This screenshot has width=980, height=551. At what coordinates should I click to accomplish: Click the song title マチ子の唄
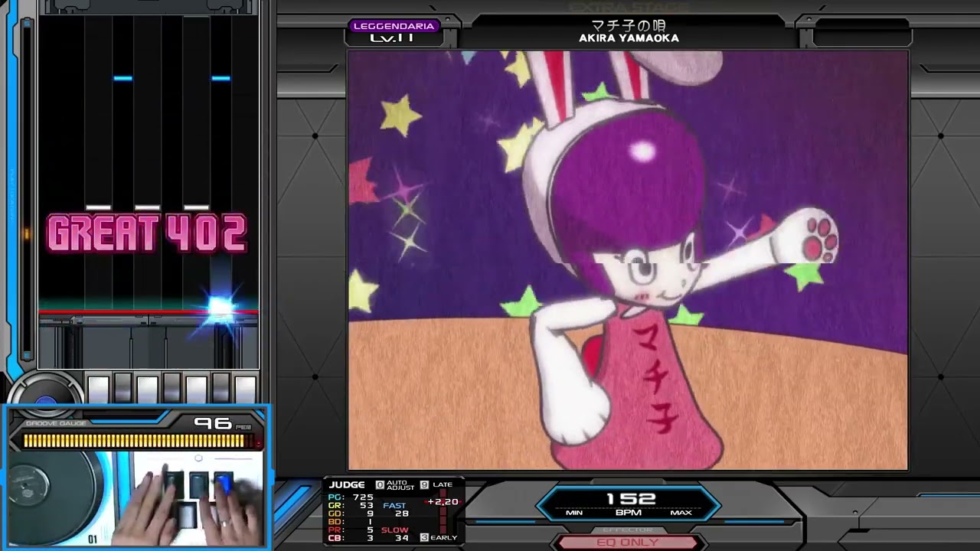pyautogui.click(x=629, y=25)
